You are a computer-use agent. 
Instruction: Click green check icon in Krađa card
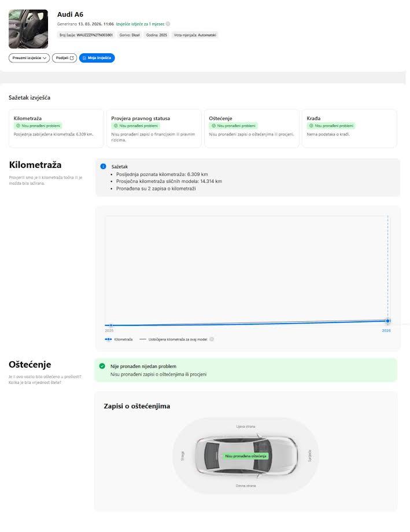click(311, 126)
